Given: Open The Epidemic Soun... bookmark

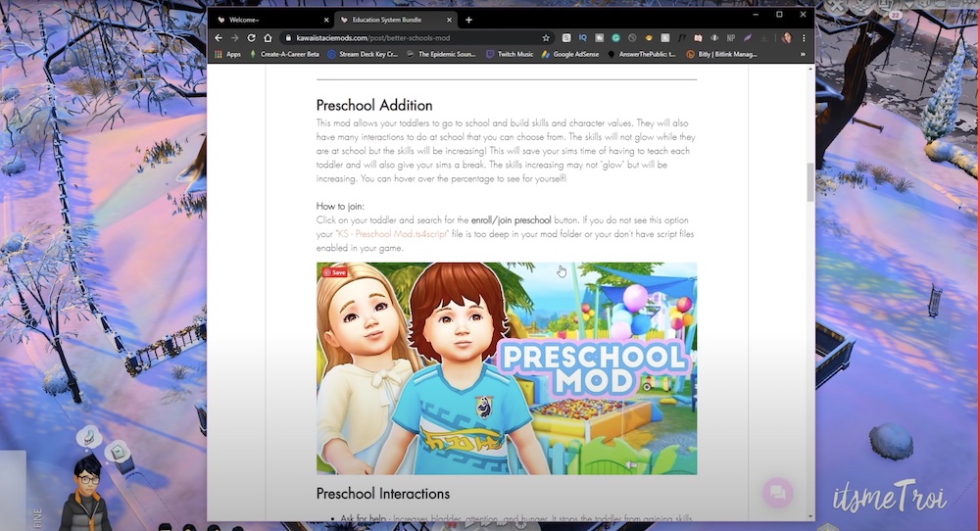Looking at the screenshot, I should (441, 54).
